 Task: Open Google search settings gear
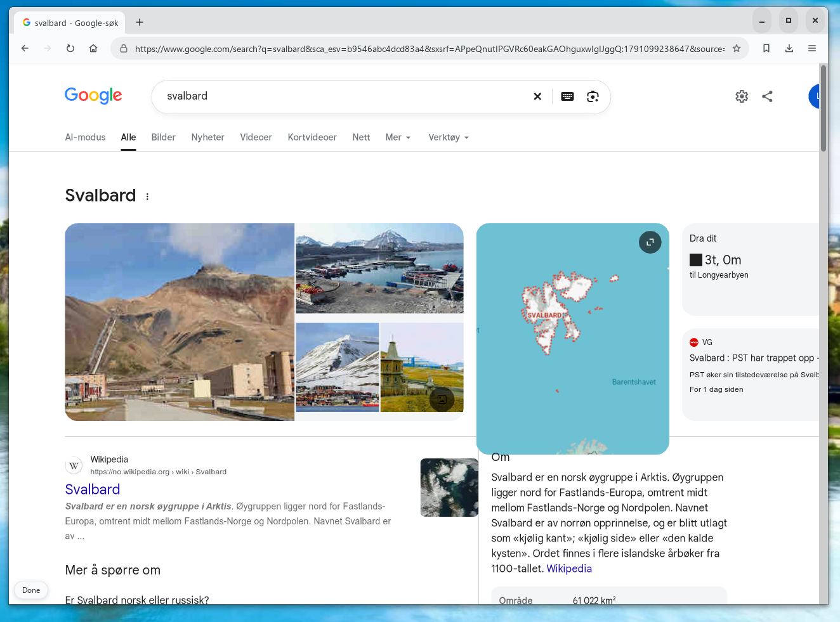(x=742, y=96)
